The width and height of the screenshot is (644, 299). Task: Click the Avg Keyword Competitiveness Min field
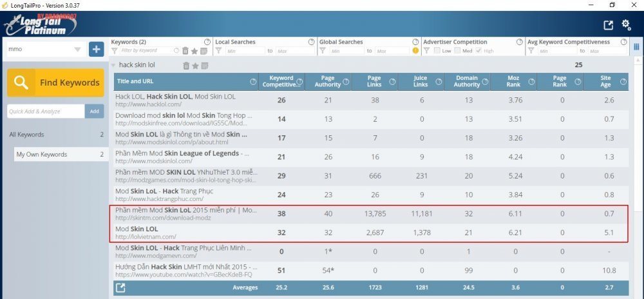click(557, 51)
